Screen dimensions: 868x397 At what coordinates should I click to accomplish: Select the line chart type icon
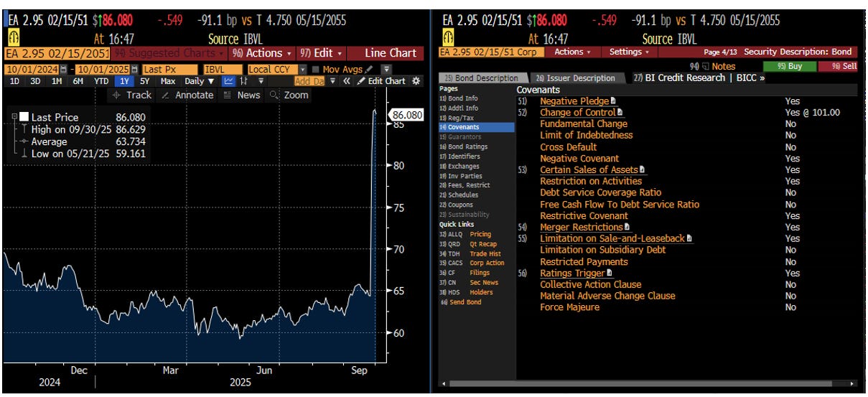[229, 81]
